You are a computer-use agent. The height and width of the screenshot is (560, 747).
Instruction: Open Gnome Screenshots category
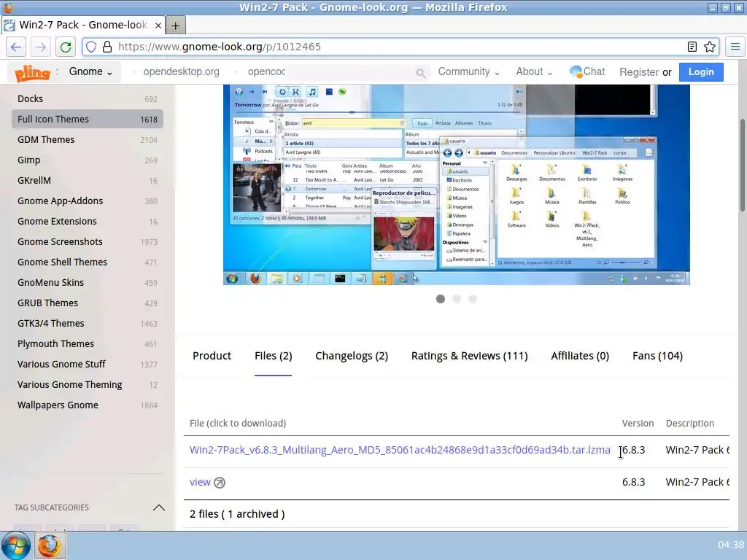88,242
